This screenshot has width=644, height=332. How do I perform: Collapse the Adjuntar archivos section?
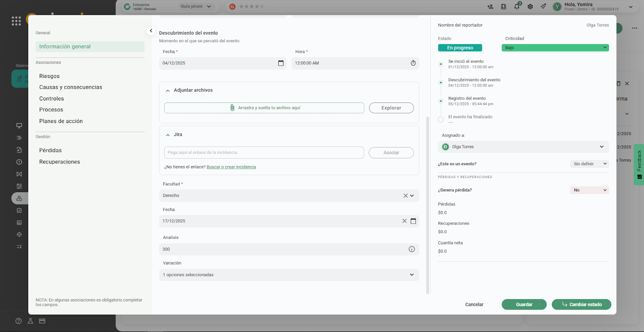tap(168, 90)
